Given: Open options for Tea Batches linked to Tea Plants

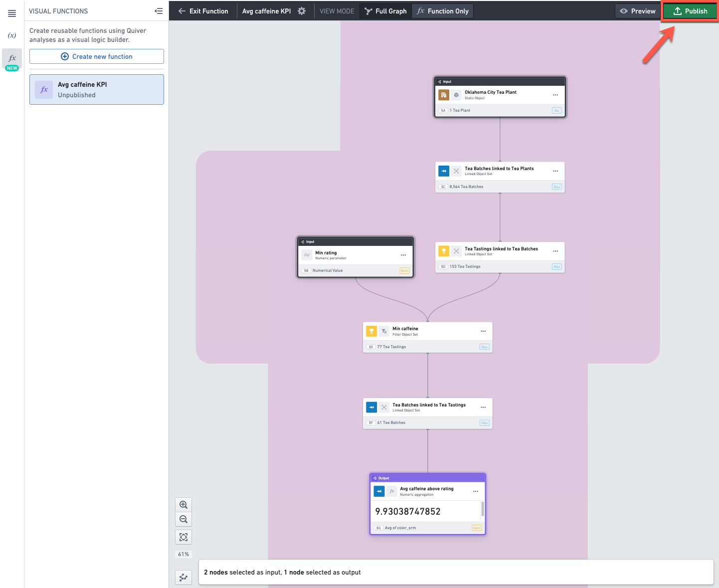Looking at the screenshot, I should 555,171.
